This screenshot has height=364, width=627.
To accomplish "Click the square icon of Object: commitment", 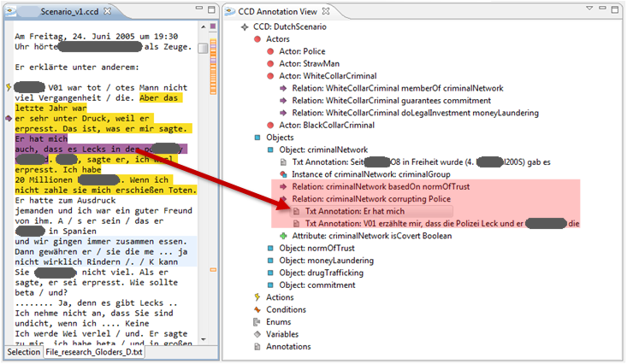I will coord(270,285).
